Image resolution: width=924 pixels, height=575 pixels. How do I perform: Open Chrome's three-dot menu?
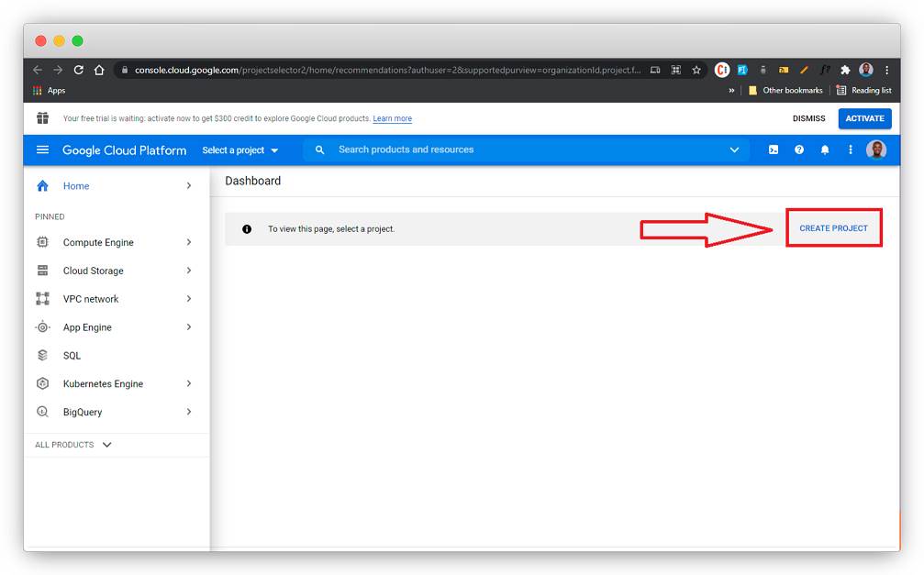pyautogui.click(x=887, y=70)
